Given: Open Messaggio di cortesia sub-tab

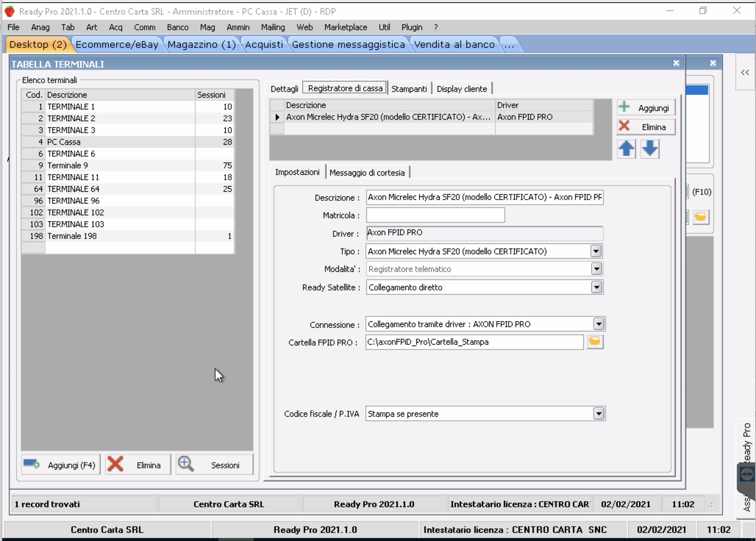Looking at the screenshot, I should tap(367, 173).
